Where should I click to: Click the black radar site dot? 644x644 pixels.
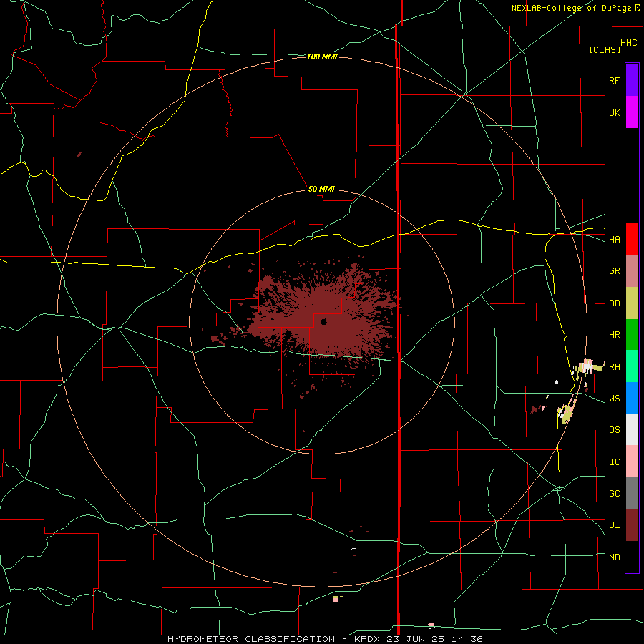(323, 322)
